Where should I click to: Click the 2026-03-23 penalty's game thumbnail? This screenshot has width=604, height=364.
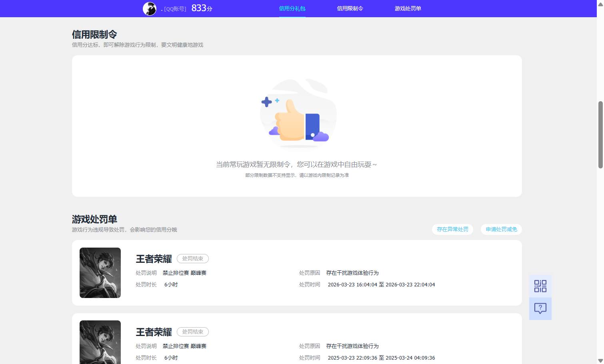[100, 273]
